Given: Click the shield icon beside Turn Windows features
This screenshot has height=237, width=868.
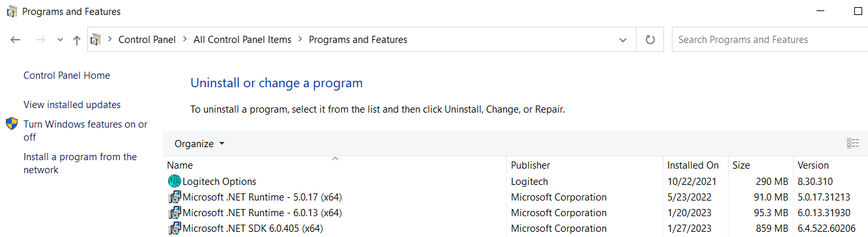Looking at the screenshot, I should [12, 124].
